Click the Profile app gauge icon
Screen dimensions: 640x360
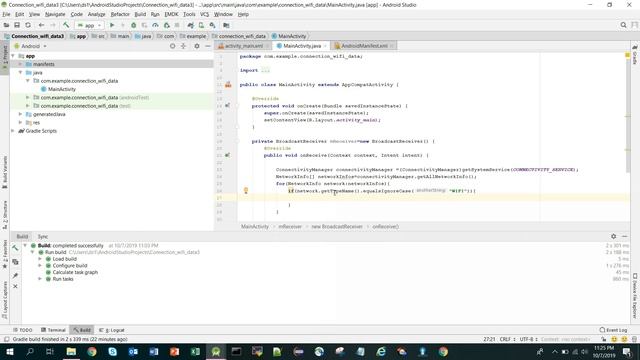click(x=155, y=25)
